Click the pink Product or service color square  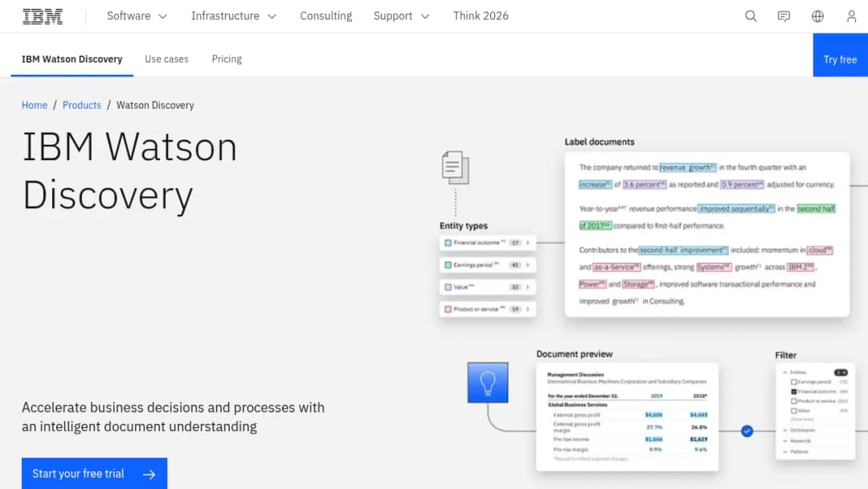point(448,309)
